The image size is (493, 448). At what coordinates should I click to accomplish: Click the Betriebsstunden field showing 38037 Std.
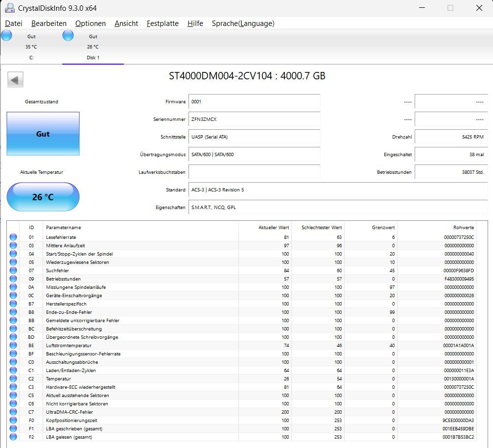point(451,172)
